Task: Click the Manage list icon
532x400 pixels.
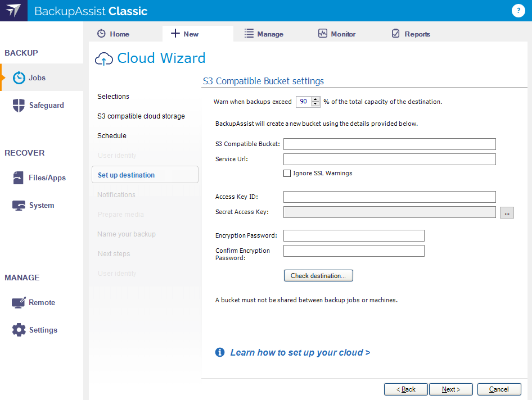Action: [x=249, y=33]
